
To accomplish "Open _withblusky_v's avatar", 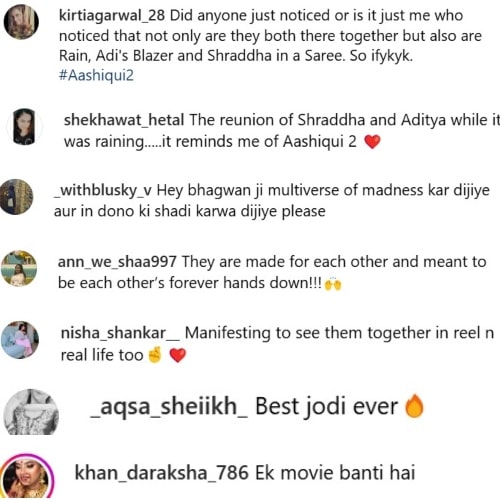I will pos(17,197).
